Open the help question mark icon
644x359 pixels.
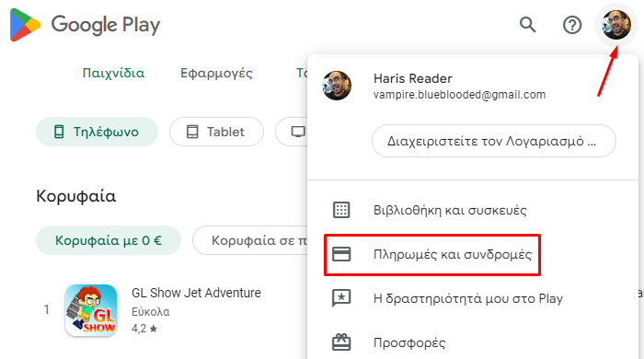click(x=571, y=25)
